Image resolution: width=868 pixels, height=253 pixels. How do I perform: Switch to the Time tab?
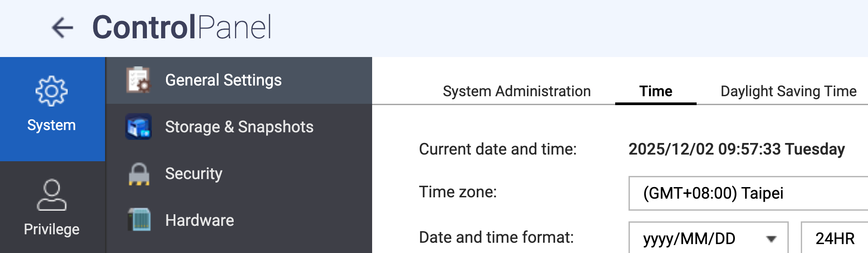pos(656,91)
